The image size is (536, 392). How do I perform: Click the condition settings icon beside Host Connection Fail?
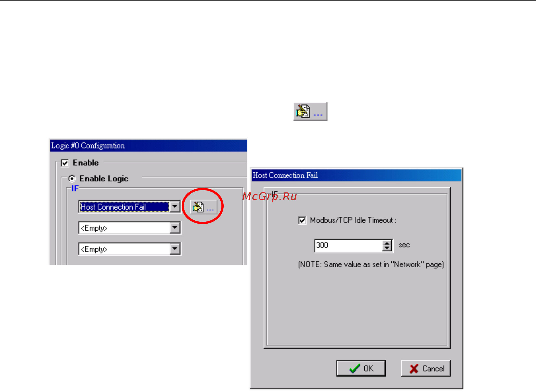(204, 207)
